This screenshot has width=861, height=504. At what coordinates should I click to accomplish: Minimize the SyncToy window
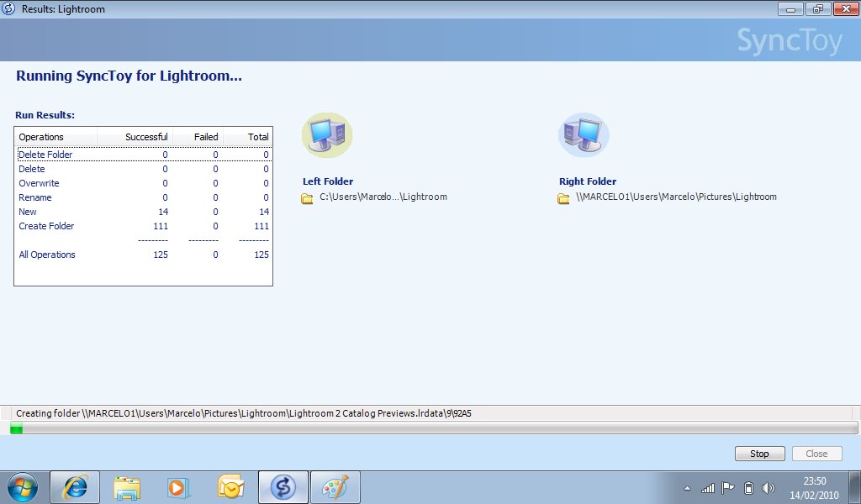790,8
